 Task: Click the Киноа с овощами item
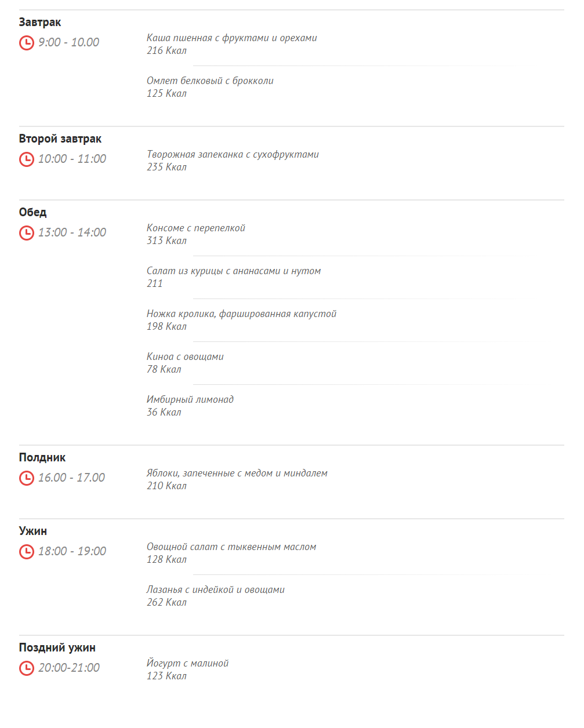185,357
